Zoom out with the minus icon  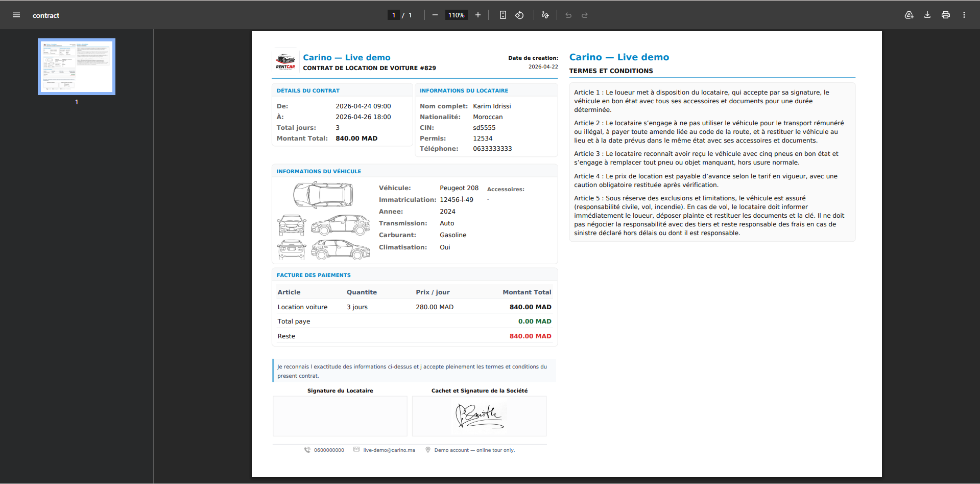435,15
